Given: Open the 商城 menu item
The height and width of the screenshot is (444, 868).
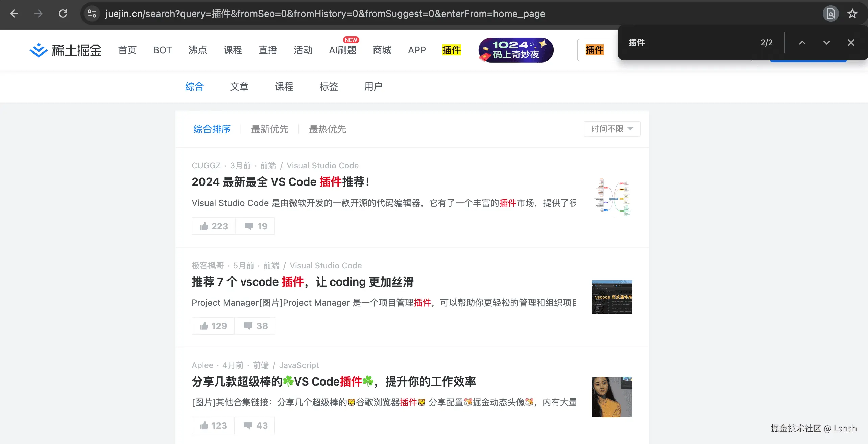Looking at the screenshot, I should [x=382, y=50].
